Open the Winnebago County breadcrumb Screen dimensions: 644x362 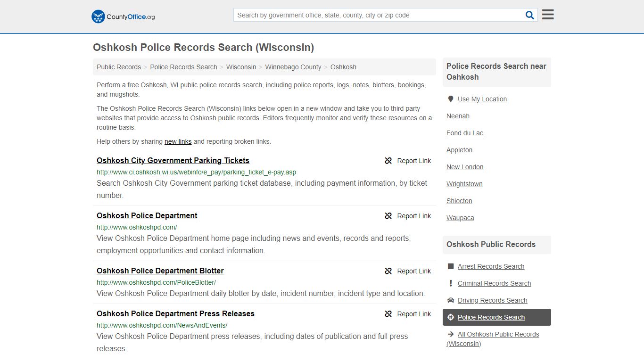[293, 67]
